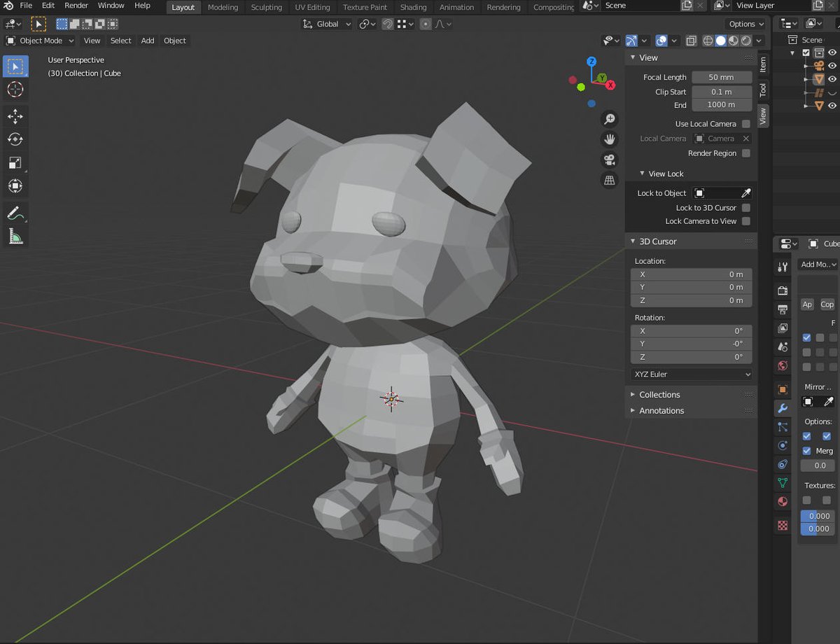Click the zoom view magnifier icon

[610, 119]
